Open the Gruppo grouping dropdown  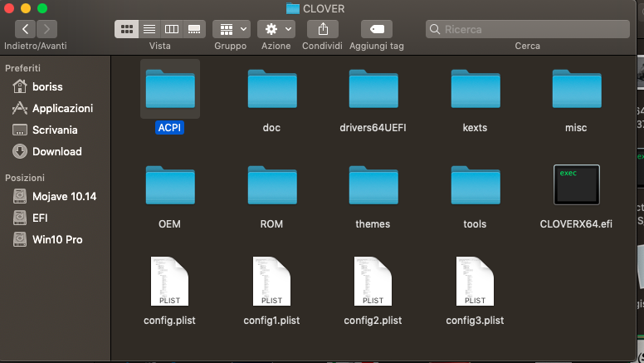click(232, 29)
